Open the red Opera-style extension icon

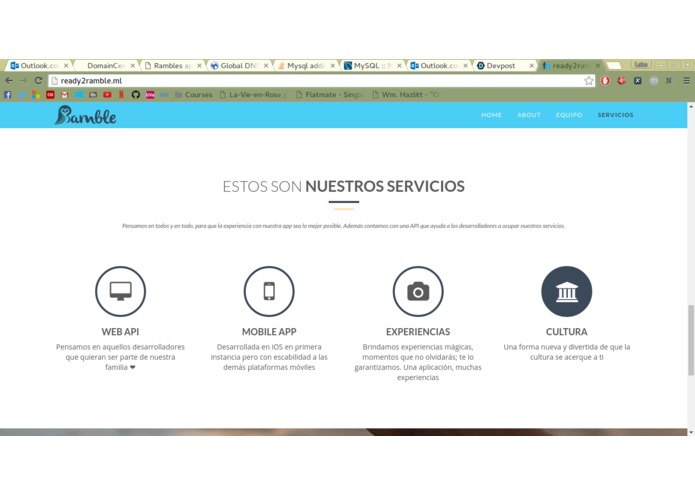tap(605, 80)
